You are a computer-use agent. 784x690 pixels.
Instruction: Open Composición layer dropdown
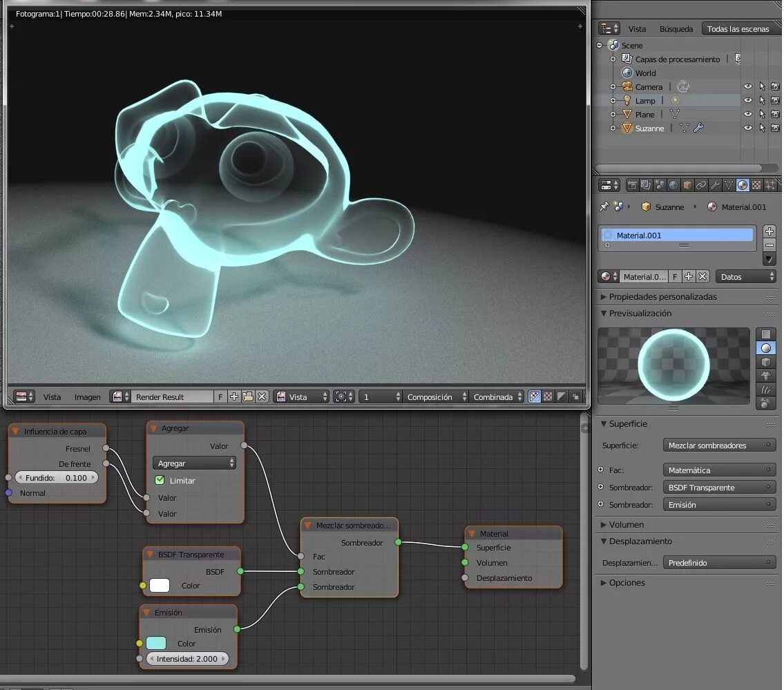435,396
